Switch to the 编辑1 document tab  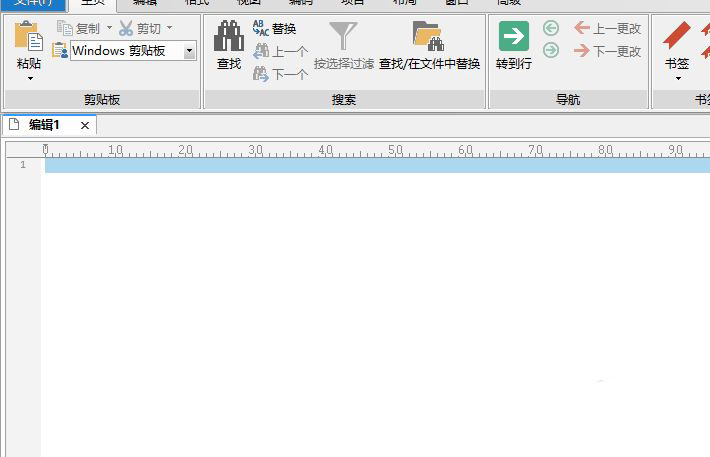(x=43, y=125)
